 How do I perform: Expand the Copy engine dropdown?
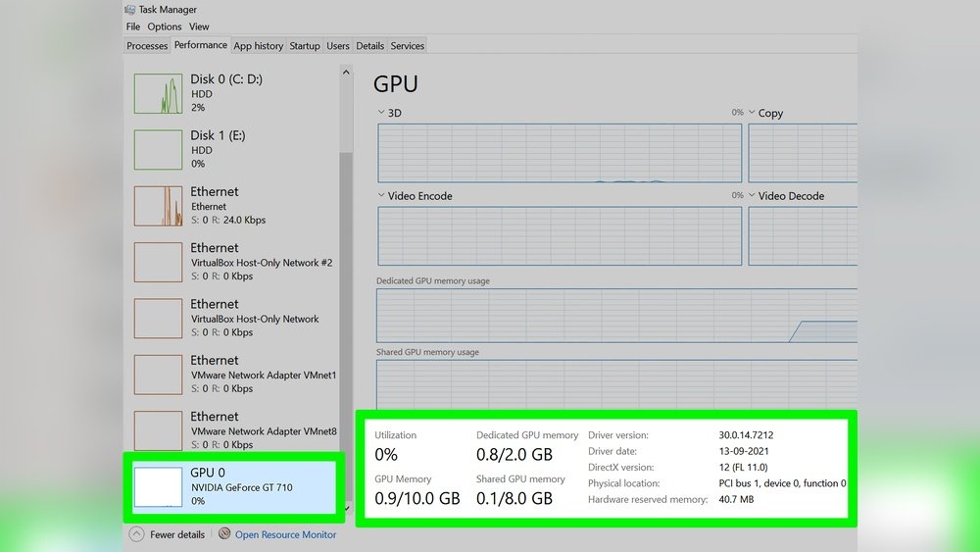tap(752, 113)
